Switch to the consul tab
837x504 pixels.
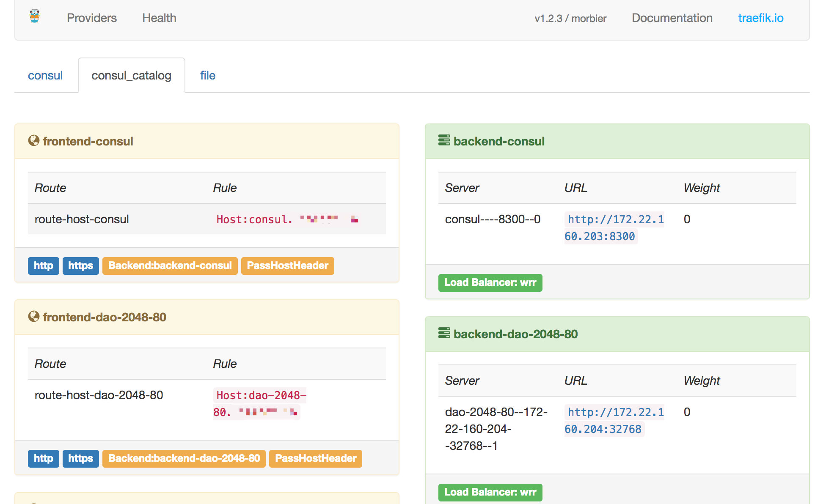pos(45,75)
